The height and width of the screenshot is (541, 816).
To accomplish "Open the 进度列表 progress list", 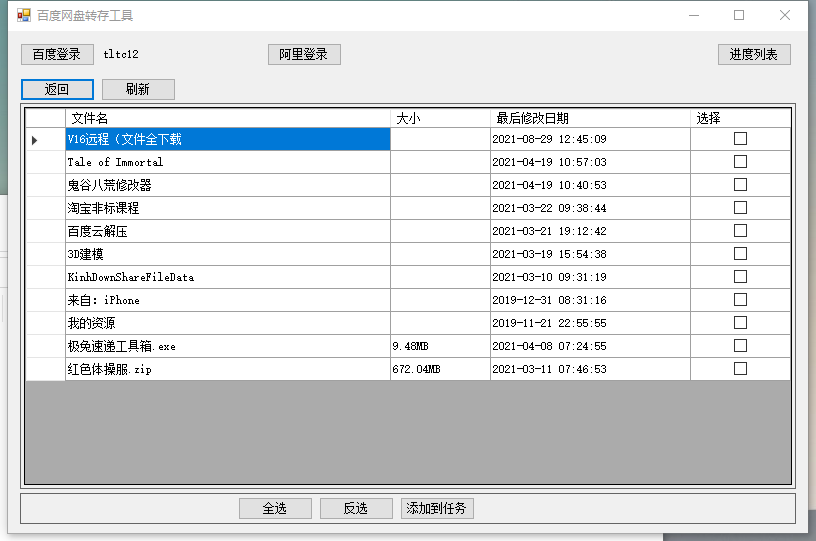I will pos(754,54).
